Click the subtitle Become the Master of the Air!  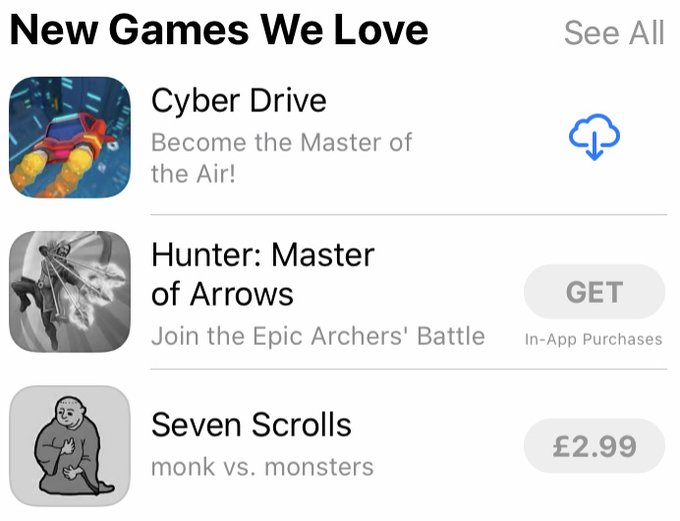pyautogui.click(x=281, y=158)
